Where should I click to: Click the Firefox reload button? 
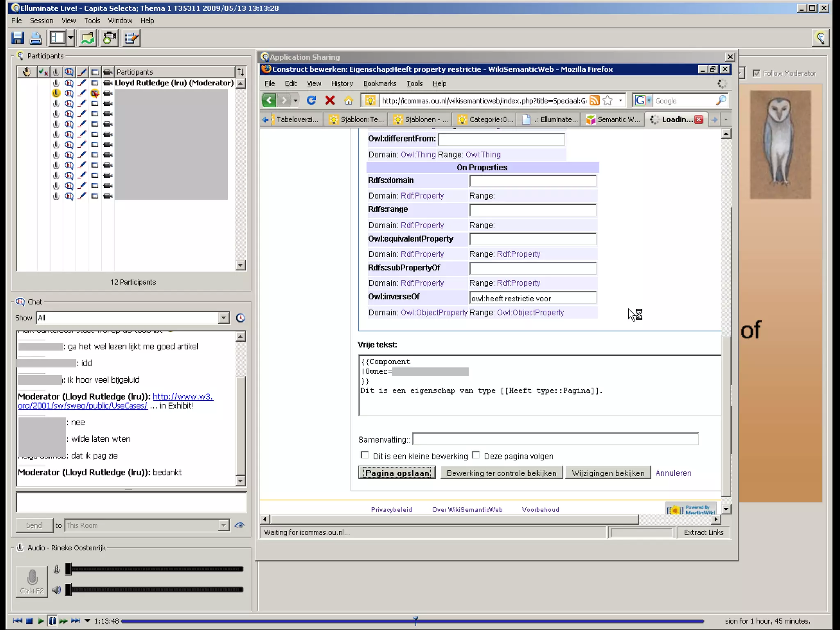311,100
